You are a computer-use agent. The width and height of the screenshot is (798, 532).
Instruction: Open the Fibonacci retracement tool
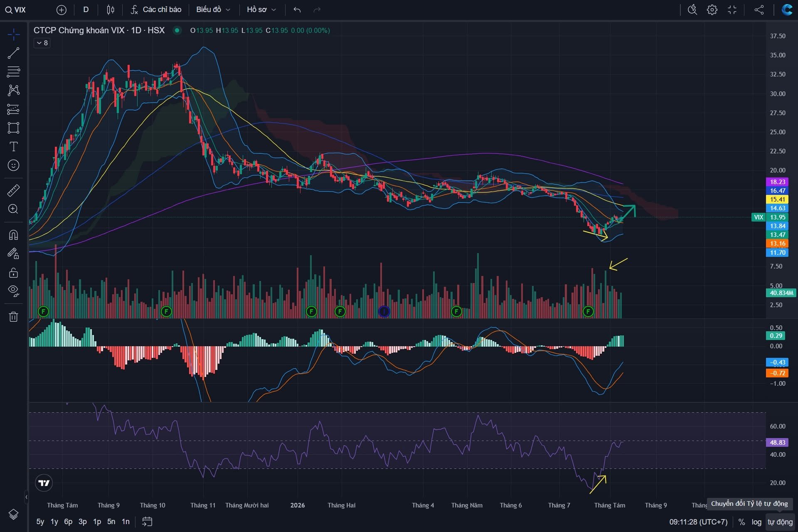point(13,72)
